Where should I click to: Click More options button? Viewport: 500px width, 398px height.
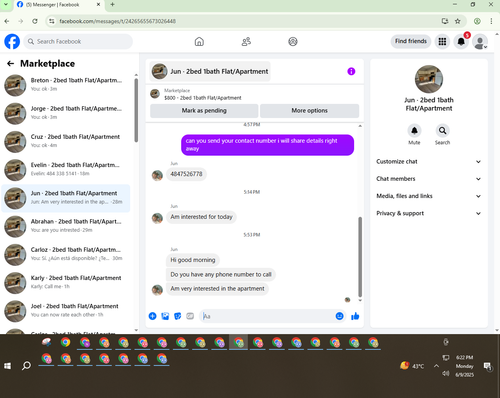309,111
